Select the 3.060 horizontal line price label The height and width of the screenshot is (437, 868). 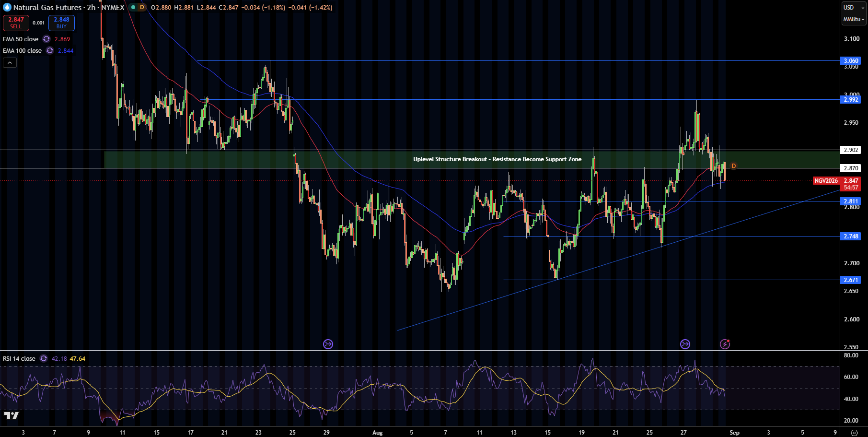851,61
